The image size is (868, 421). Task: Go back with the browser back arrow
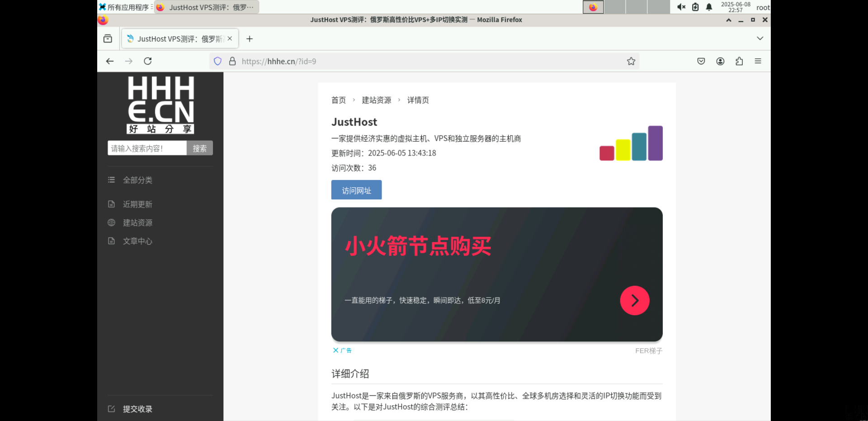tap(110, 61)
